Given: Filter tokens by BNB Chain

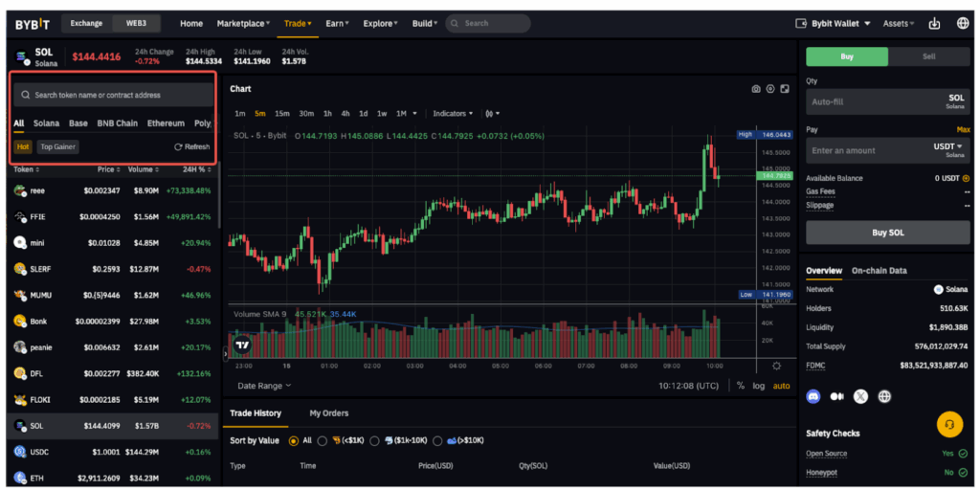Looking at the screenshot, I should tap(117, 123).
